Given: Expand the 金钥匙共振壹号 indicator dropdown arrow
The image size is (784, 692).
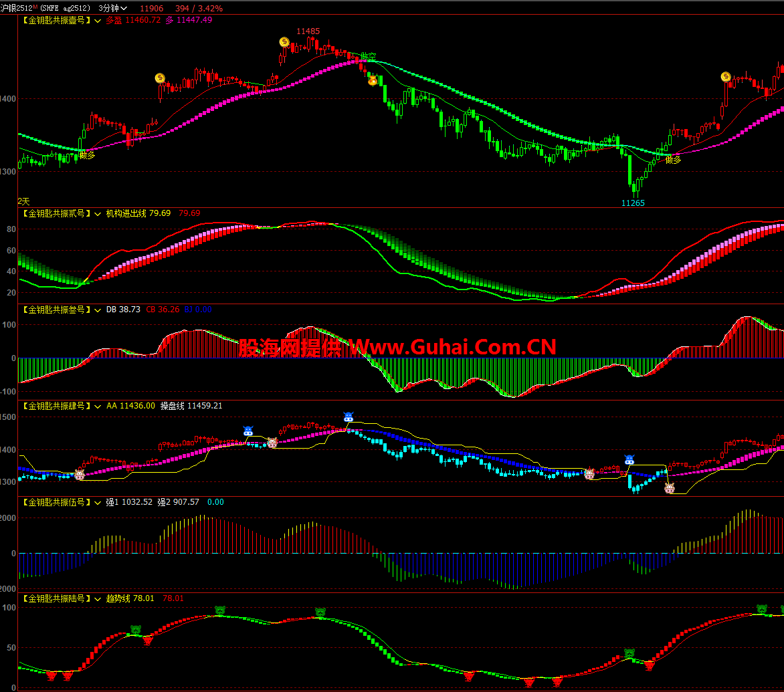Looking at the screenshot, I should pos(98,21).
